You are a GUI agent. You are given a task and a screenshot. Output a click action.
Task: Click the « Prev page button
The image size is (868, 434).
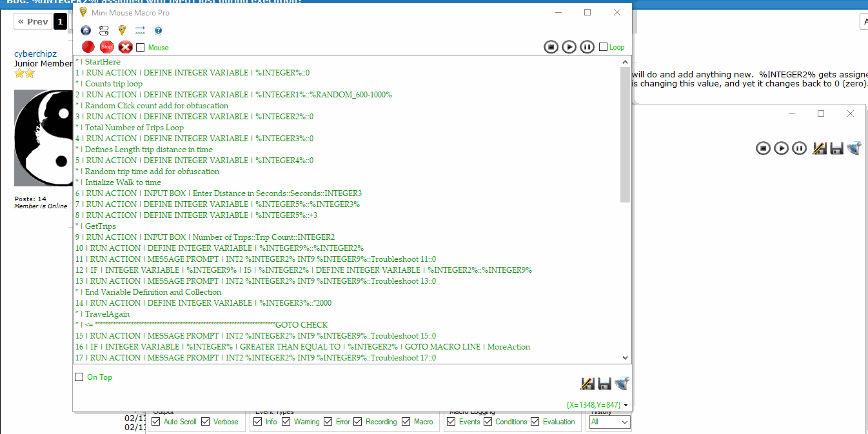tap(33, 21)
